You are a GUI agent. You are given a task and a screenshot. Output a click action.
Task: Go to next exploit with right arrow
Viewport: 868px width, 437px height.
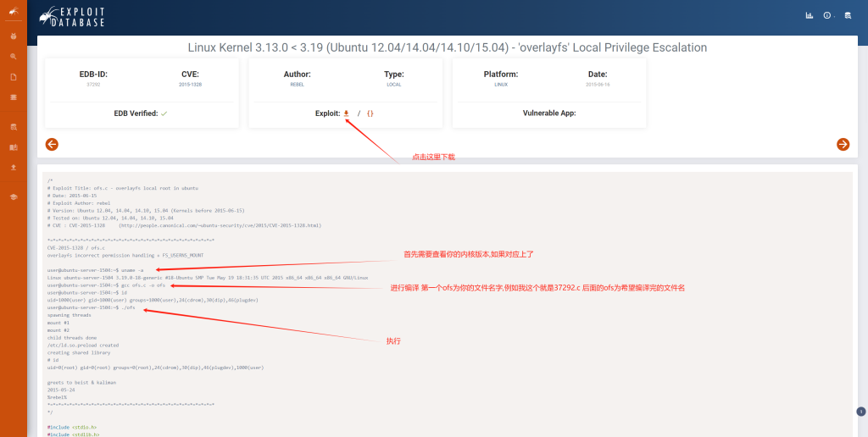click(x=843, y=144)
